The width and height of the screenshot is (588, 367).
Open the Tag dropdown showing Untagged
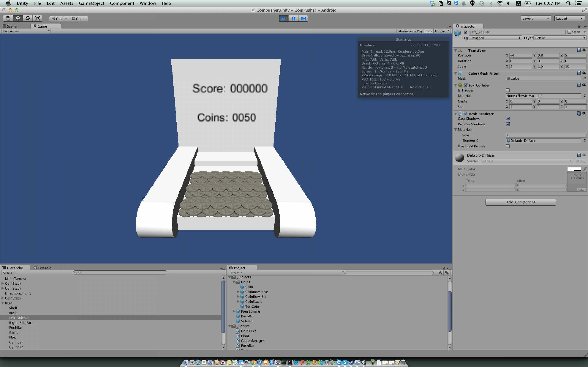(x=495, y=38)
